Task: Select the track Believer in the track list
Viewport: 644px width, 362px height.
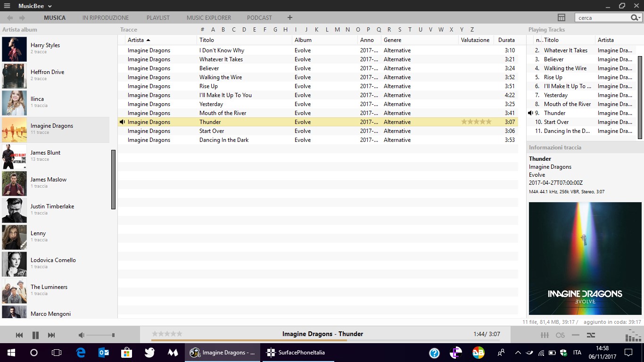Action: pos(318,68)
